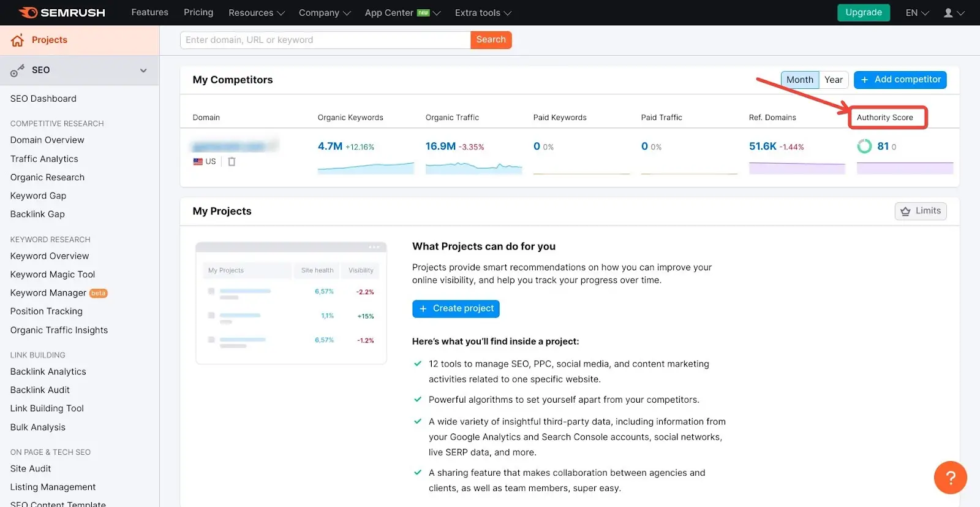The height and width of the screenshot is (507, 980).
Task: Open the EN language selector
Action: [x=917, y=13]
